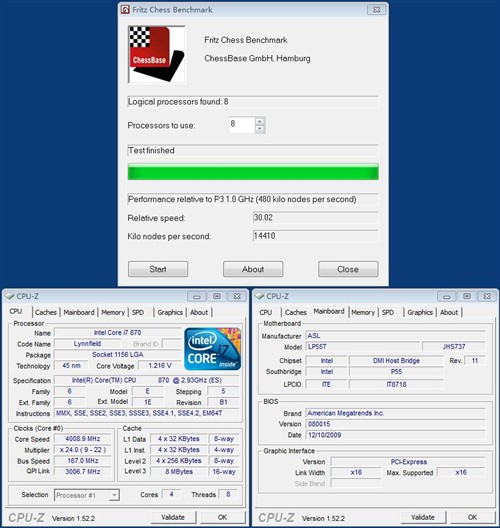Select Bus Speed value 167.0 MHz
This screenshot has height=528, width=500.
83,461
